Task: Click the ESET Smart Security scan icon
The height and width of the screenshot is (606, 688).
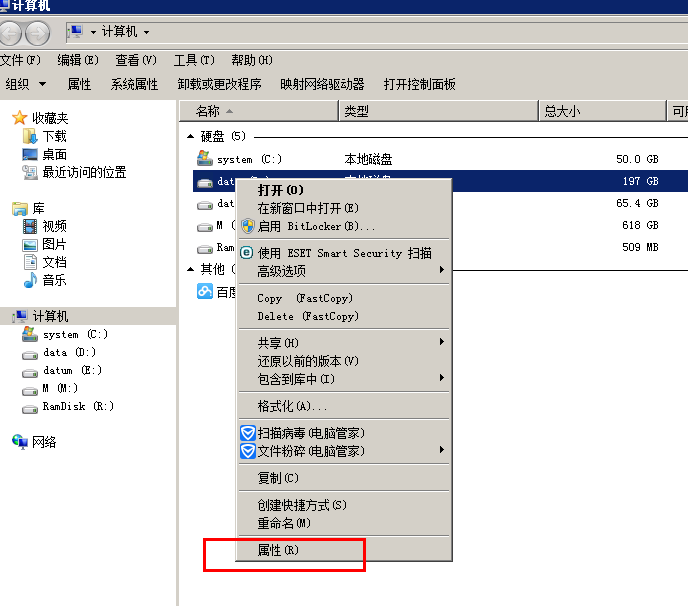Action: click(247, 253)
